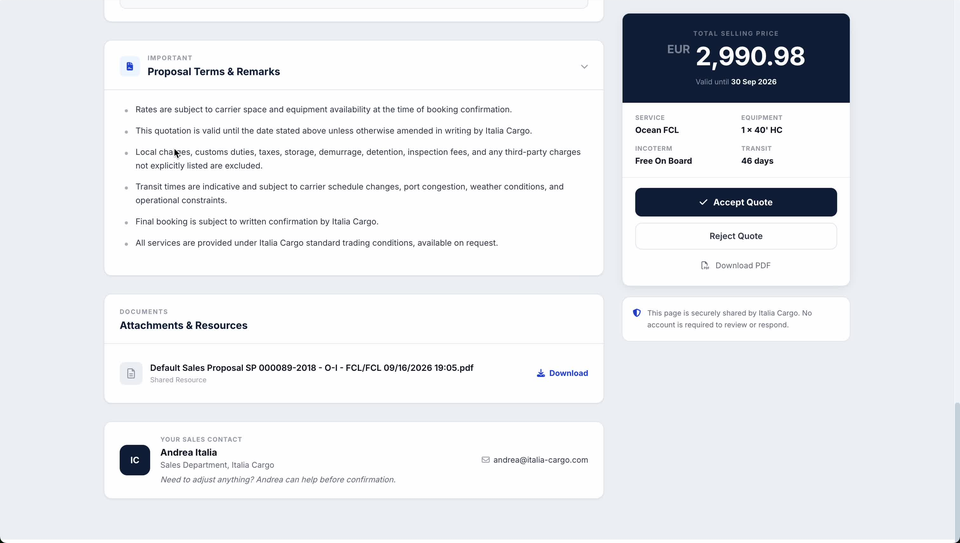
Task: Click the document icon beside Proposal Terms
Action: coord(130,66)
